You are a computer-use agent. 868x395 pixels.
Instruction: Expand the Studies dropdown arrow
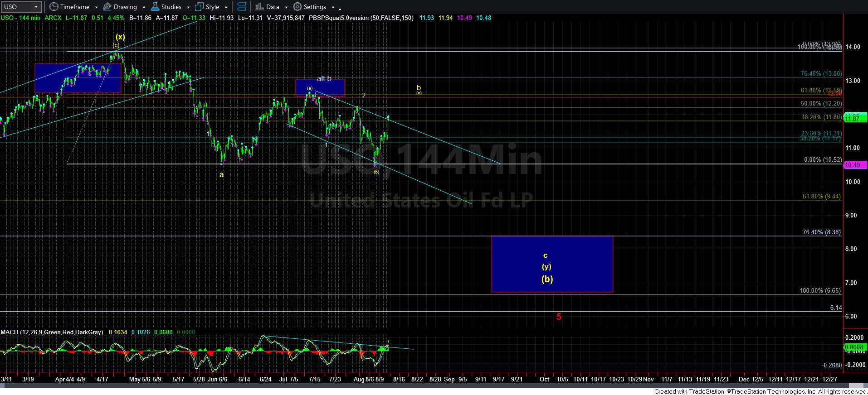click(188, 7)
